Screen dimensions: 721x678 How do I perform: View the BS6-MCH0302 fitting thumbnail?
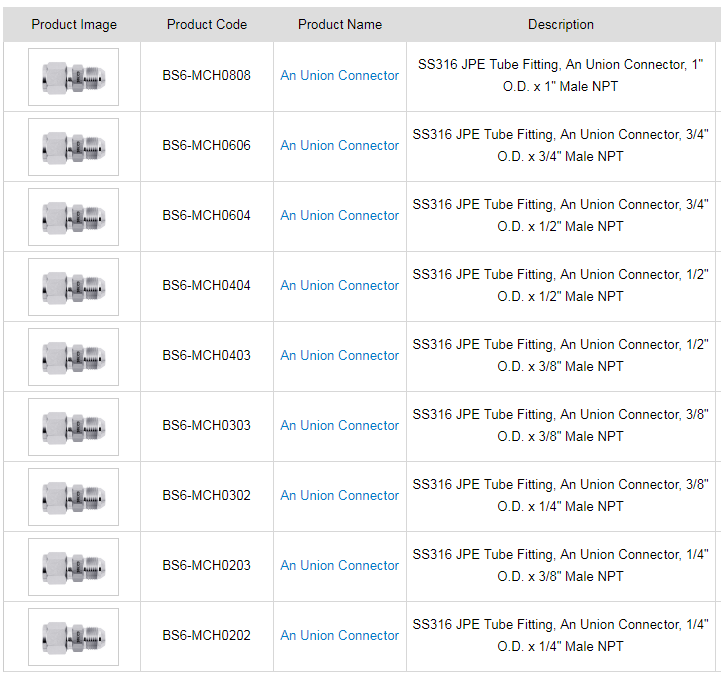pyautogui.click(x=73, y=496)
